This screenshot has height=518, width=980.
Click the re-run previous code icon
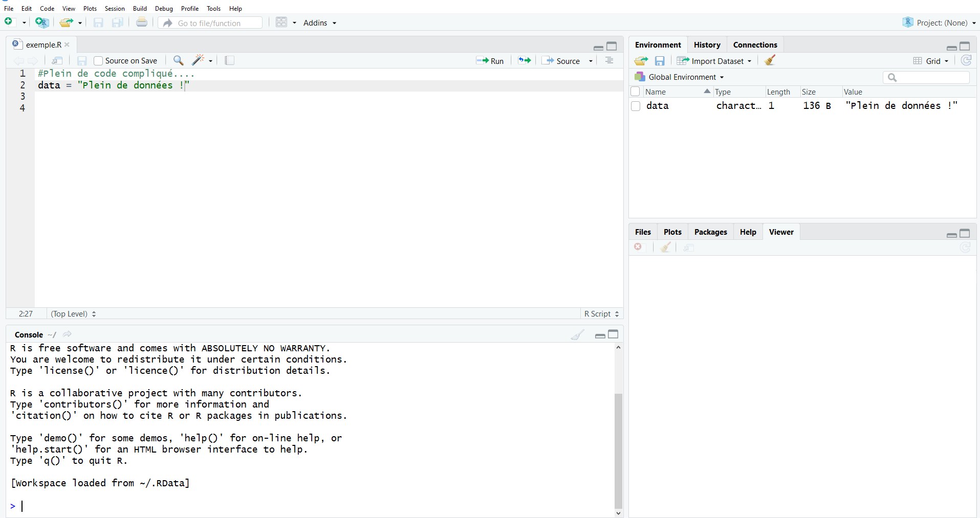524,60
